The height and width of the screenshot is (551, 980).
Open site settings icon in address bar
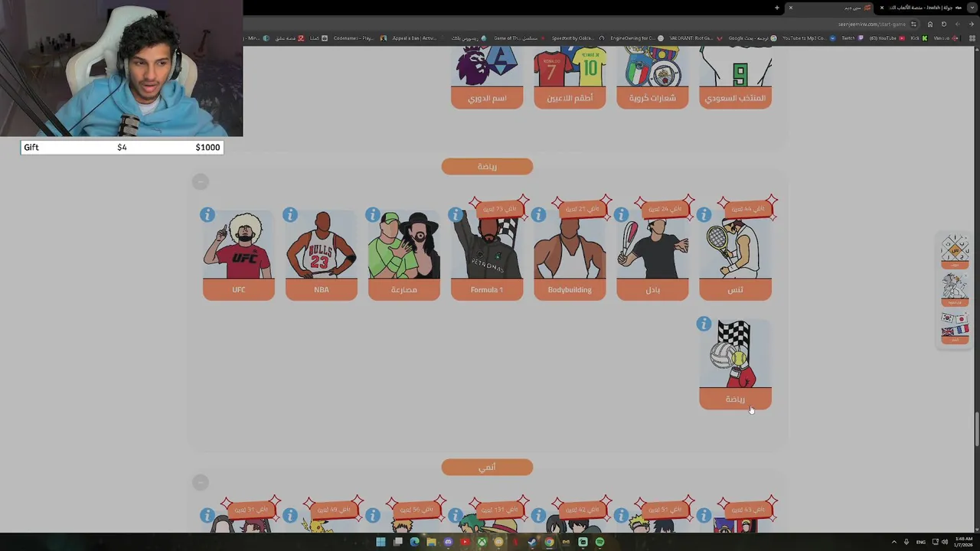click(x=913, y=24)
